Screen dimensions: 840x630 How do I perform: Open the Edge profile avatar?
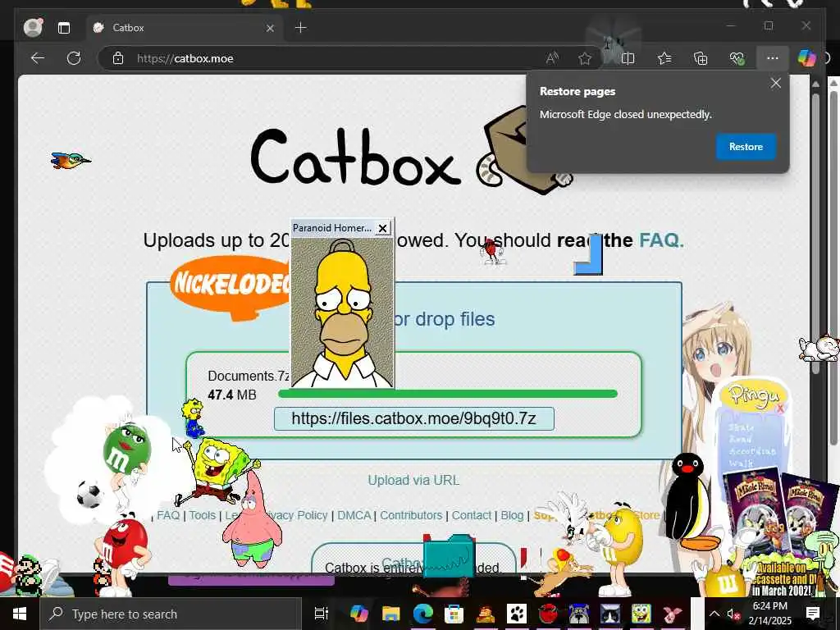(x=33, y=27)
